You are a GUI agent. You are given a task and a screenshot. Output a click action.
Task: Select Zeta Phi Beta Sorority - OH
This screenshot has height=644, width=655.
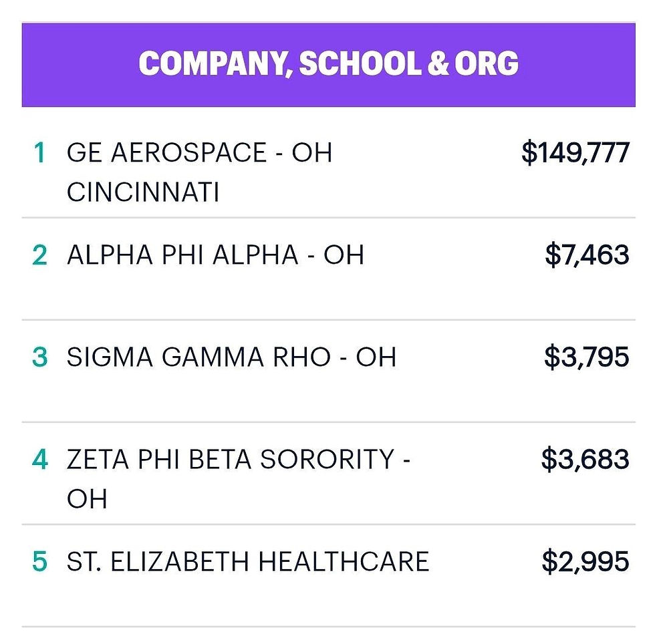tap(328, 473)
